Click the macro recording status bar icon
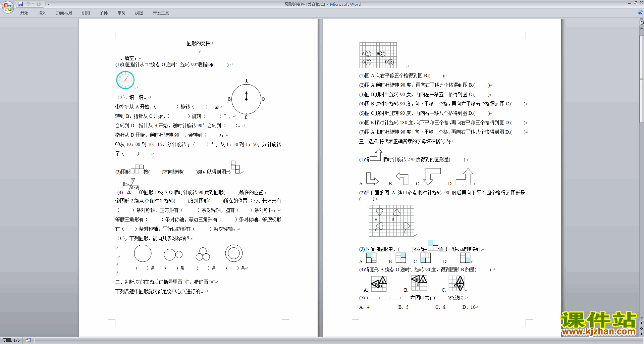Image resolution: width=644 pixels, height=344 pixels. (x=29, y=340)
